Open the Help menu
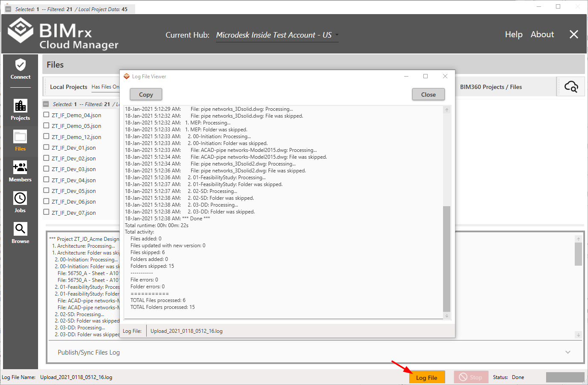The height and width of the screenshot is (385, 588). (x=514, y=35)
